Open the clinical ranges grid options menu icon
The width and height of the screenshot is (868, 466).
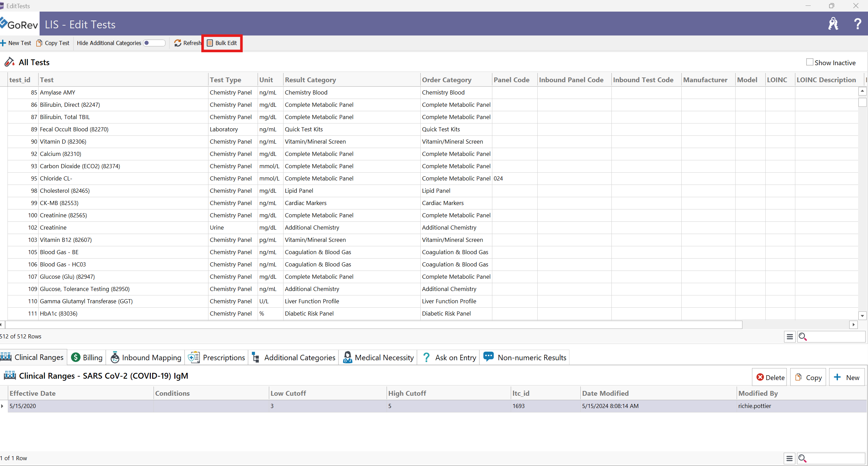tap(790, 458)
